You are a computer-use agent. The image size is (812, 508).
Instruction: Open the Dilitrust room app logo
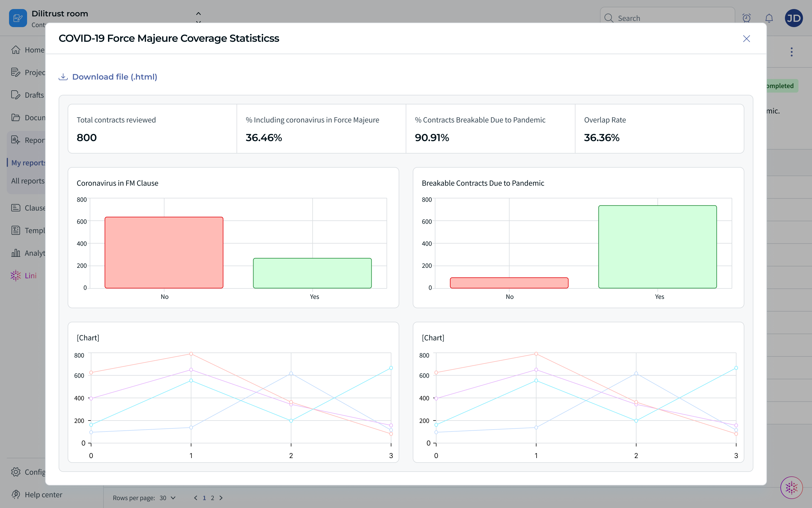pyautogui.click(x=18, y=18)
